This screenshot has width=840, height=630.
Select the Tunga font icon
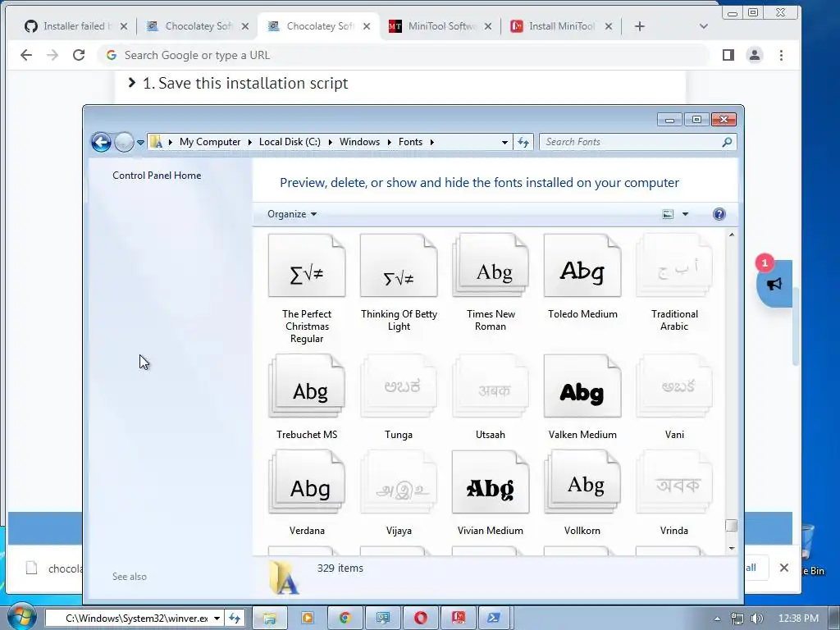[399, 386]
